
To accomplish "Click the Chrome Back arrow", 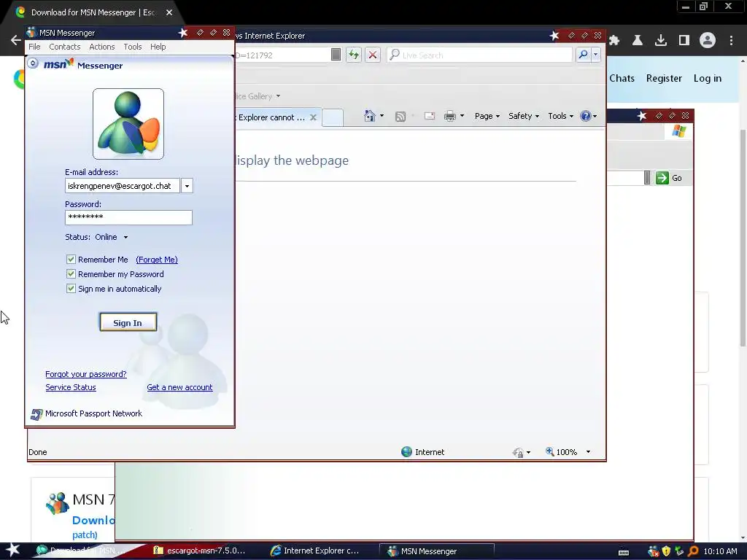I will tap(16, 41).
